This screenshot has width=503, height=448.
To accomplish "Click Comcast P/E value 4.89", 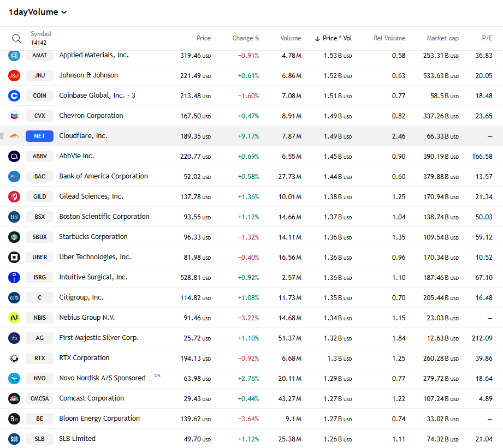I will click(486, 399).
